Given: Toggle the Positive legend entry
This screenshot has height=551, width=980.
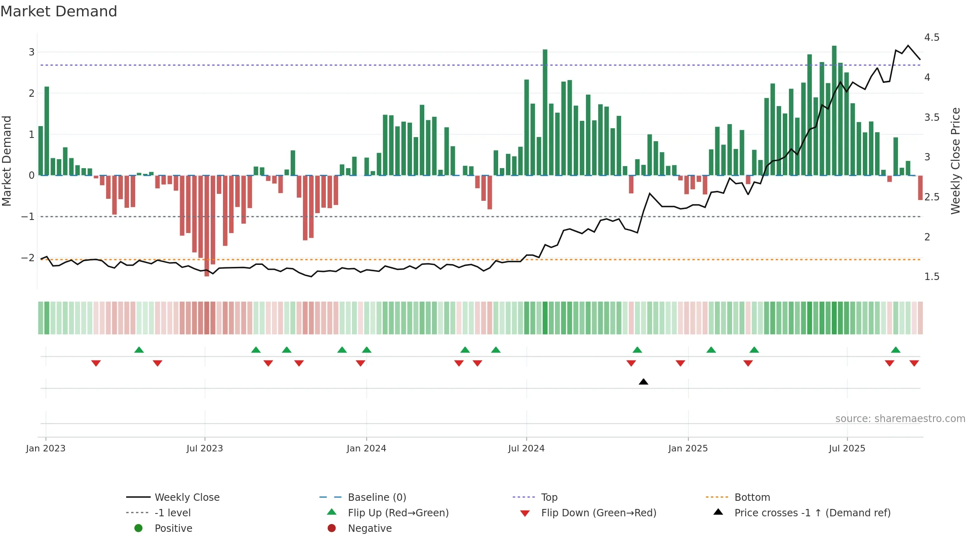Looking at the screenshot, I should point(163,528).
